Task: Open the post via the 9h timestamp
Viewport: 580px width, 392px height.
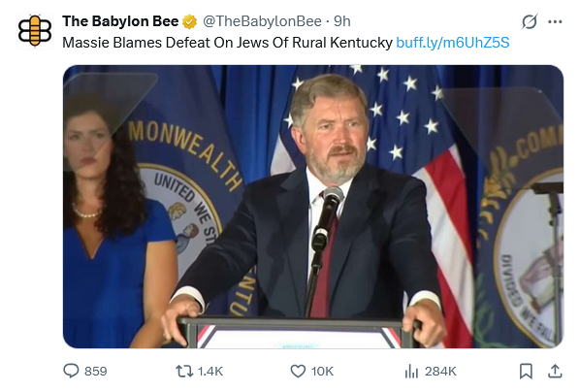Action: tap(342, 21)
